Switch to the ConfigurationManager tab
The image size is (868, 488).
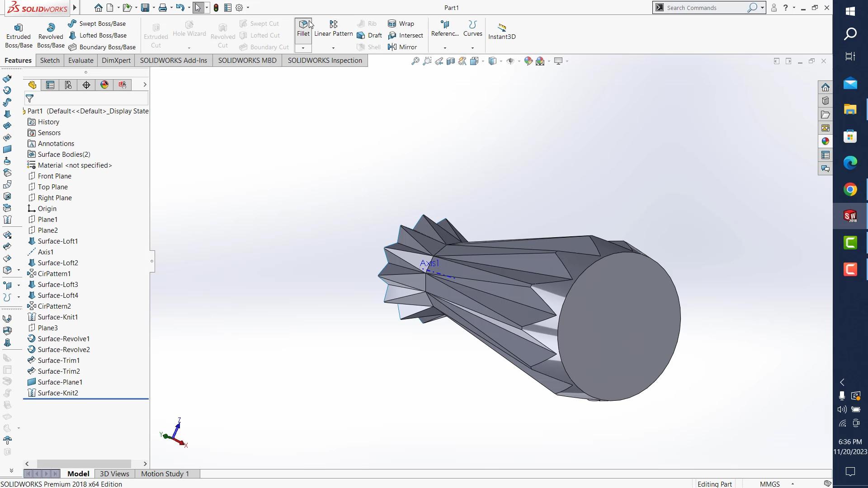(x=68, y=84)
